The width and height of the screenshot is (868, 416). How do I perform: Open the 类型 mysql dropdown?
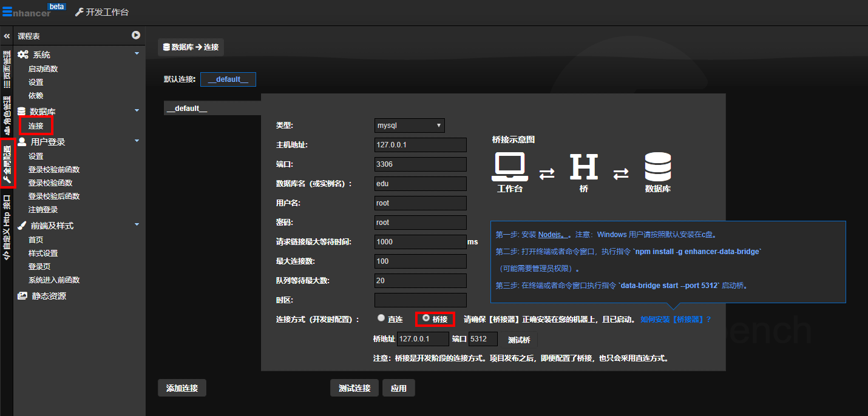(410, 126)
